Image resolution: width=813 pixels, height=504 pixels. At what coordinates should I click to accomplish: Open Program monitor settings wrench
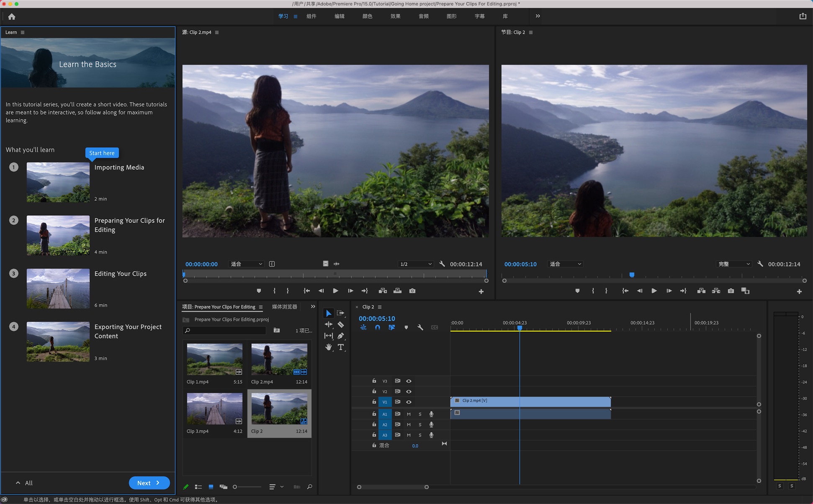click(x=760, y=264)
